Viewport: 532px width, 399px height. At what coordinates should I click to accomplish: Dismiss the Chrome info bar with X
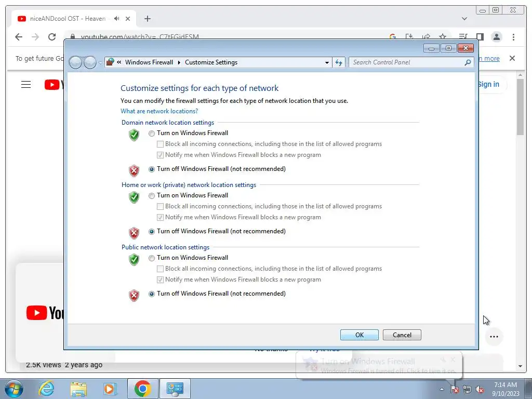[512, 58]
